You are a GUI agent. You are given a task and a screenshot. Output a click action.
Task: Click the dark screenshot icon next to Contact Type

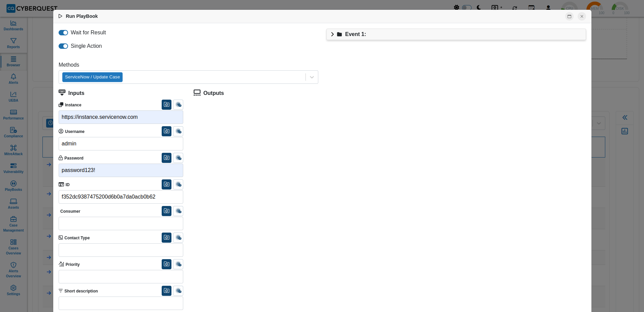(166, 238)
